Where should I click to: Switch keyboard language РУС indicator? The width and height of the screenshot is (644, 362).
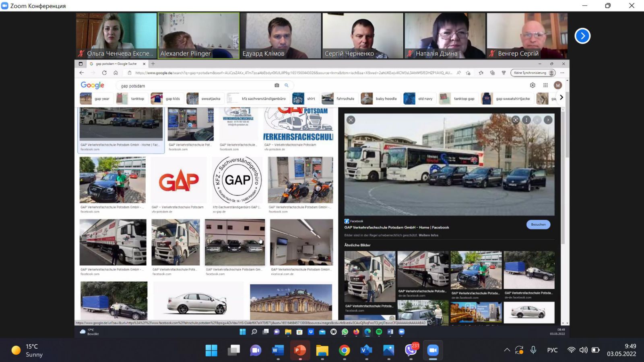click(x=552, y=350)
